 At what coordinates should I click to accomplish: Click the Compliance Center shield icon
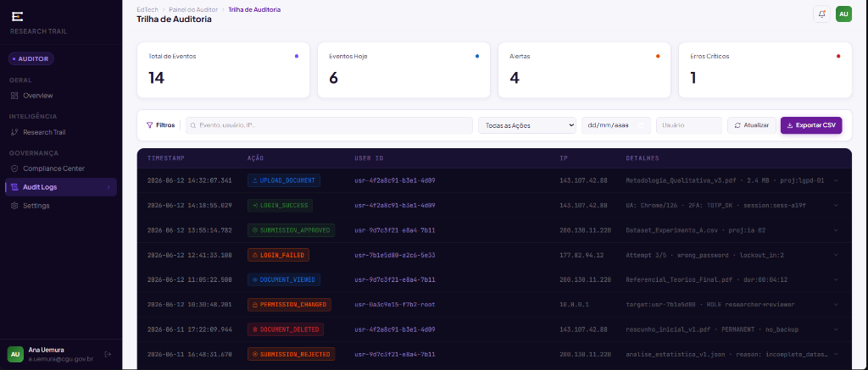tap(15, 168)
